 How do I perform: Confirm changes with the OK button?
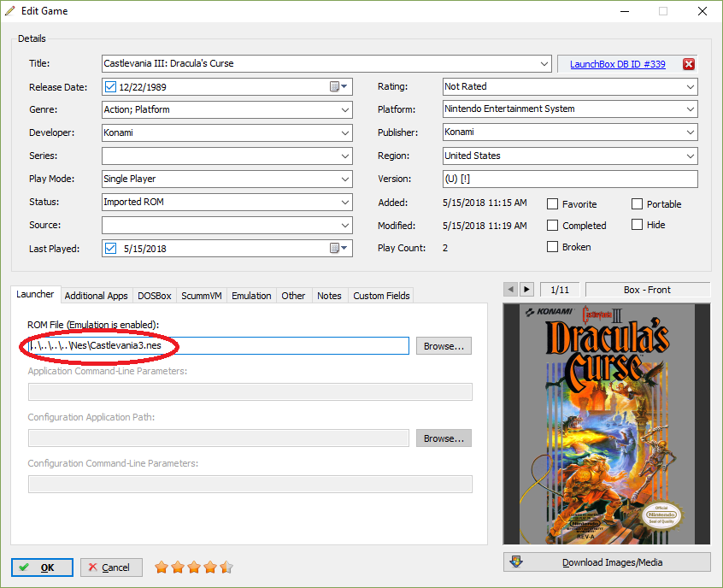point(42,567)
